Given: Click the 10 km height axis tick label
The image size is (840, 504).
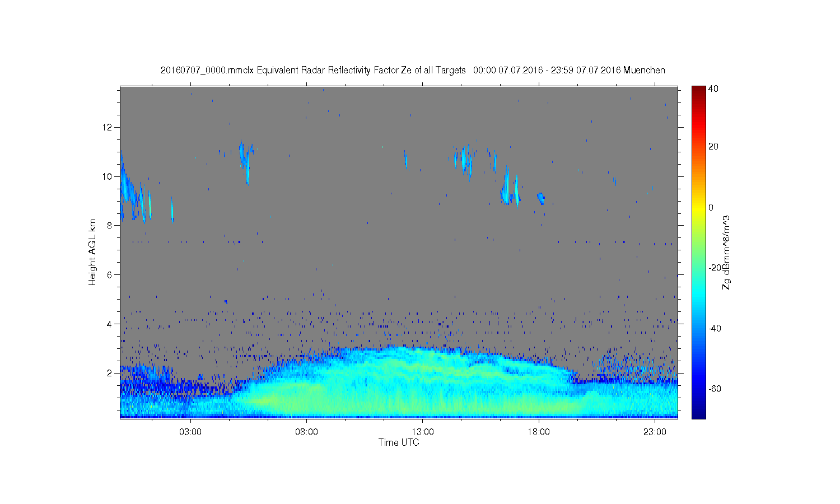Looking at the screenshot, I should [x=108, y=176].
